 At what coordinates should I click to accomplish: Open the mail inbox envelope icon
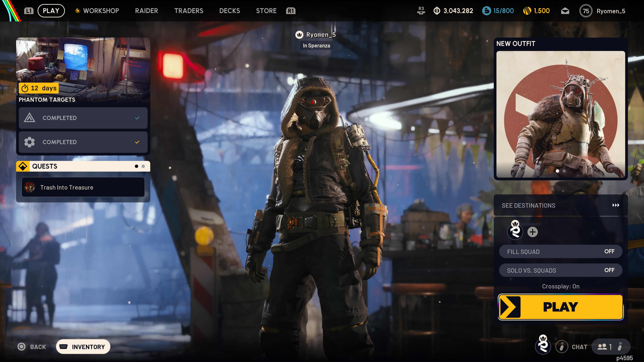pos(565,11)
